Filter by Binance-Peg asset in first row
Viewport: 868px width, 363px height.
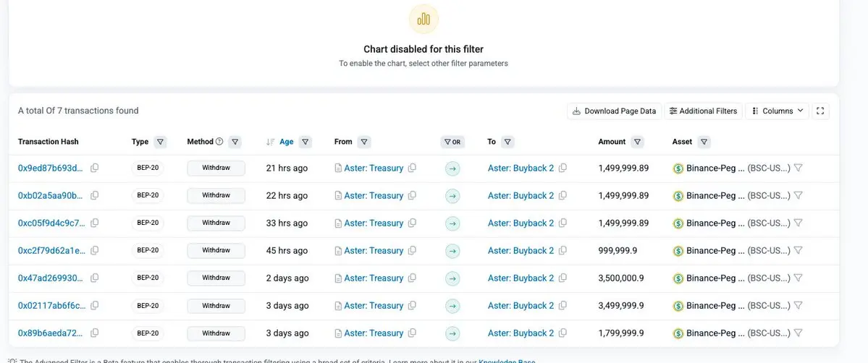tap(798, 168)
